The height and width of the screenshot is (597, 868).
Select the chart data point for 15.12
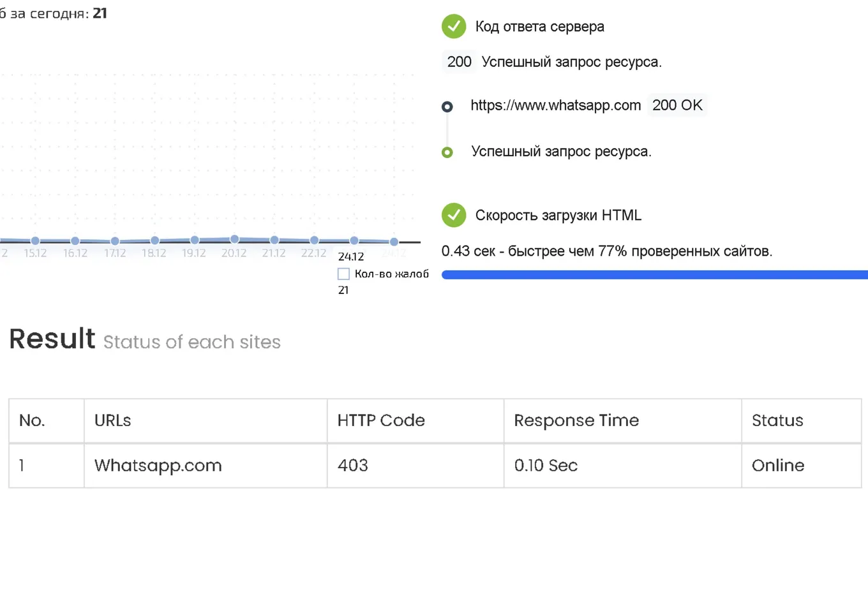point(35,240)
